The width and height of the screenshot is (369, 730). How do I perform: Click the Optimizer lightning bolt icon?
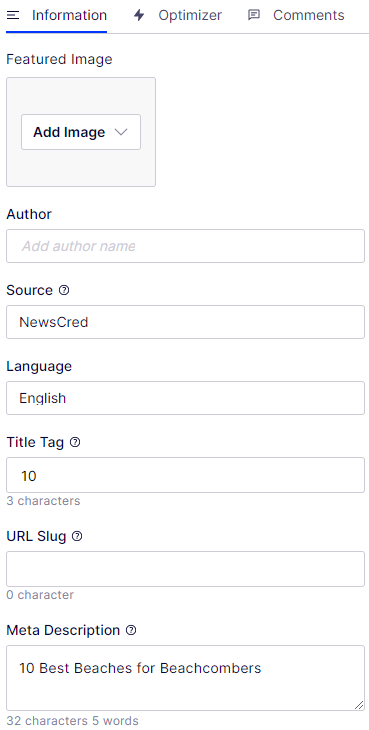coord(139,15)
